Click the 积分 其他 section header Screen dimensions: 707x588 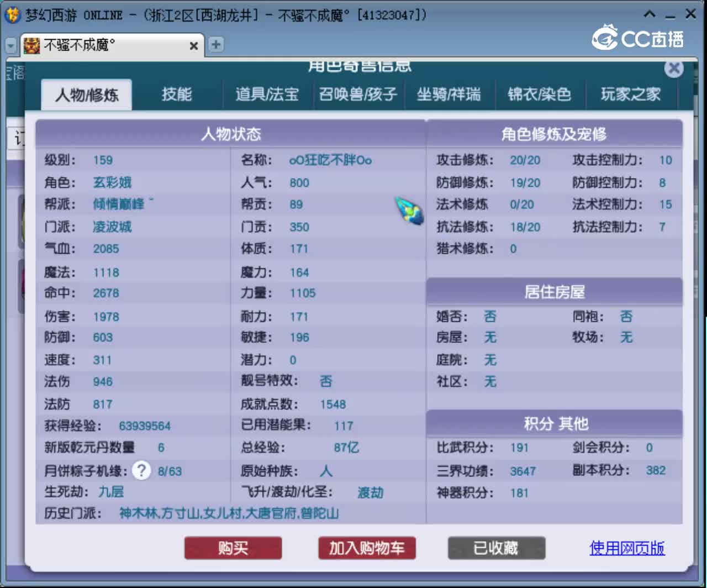pos(554,424)
